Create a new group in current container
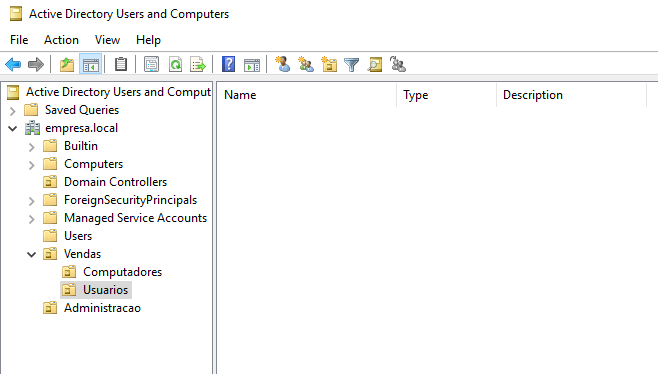The width and height of the screenshot is (658, 374). point(306,64)
